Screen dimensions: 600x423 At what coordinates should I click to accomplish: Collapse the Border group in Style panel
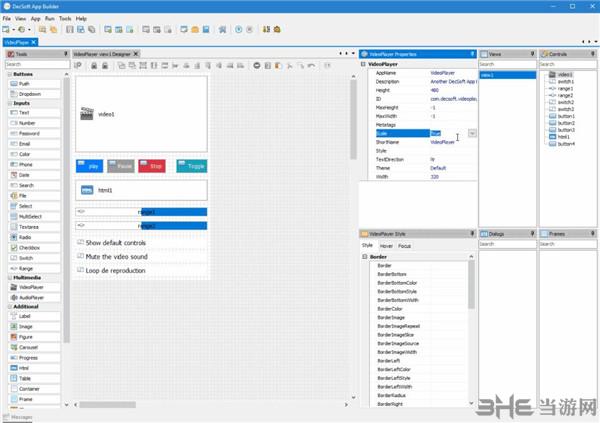tap(365, 256)
